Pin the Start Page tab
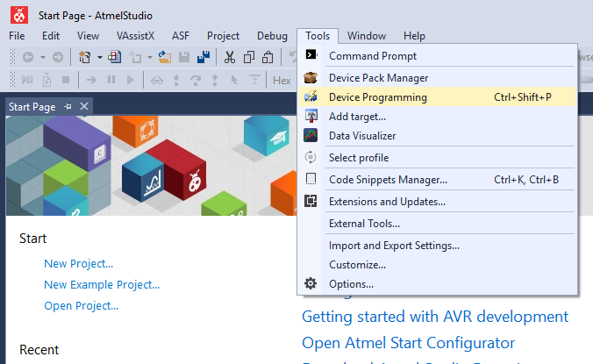Image resolution: width=593 pixels, height=364 pixels. click(x=68, y=107)
